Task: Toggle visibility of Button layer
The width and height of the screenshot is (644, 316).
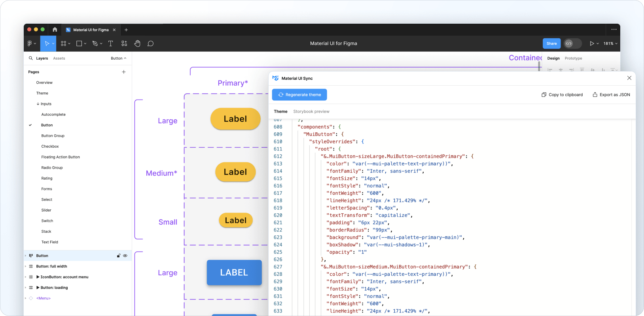Action: (x=125, y=256)
